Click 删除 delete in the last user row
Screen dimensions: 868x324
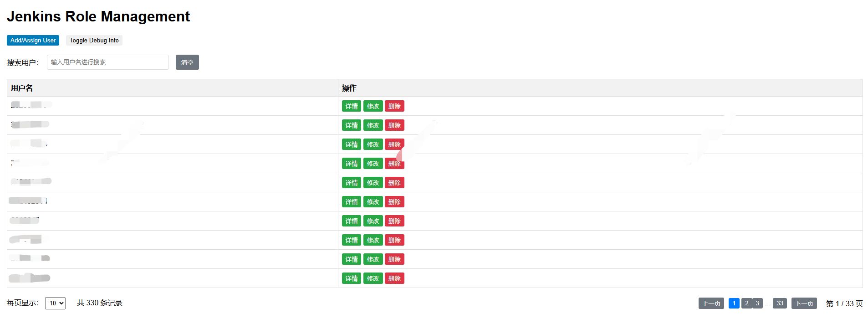pos(394,278)
